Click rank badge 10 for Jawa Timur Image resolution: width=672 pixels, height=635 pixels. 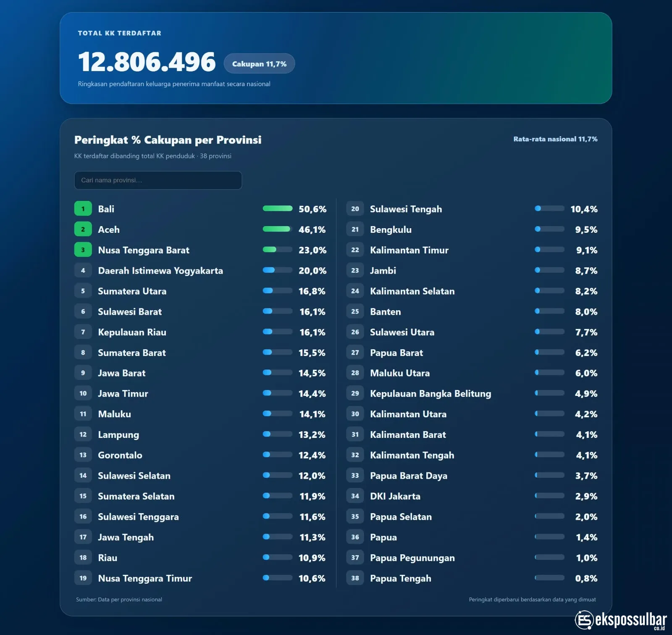coord(83,394)
